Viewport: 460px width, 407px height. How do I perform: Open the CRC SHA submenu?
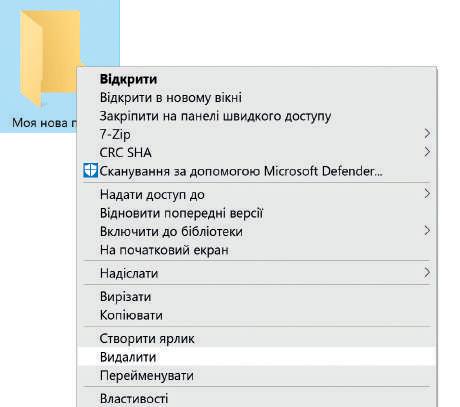[x=257, y=153]
